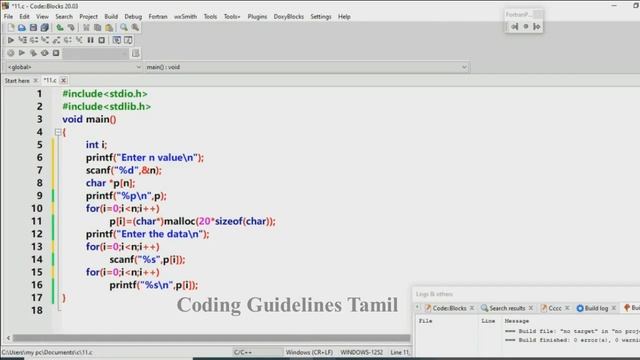This screenshot has width=640, height=360.
Task: Close the *11.c editor tab
Action: click(64, 80)
